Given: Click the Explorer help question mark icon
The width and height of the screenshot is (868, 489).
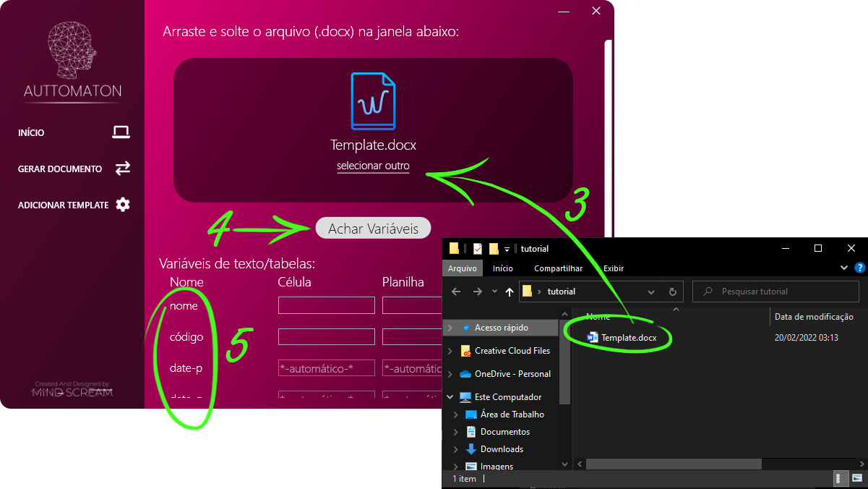Looking at the screenshot, I should coord(859,268).
